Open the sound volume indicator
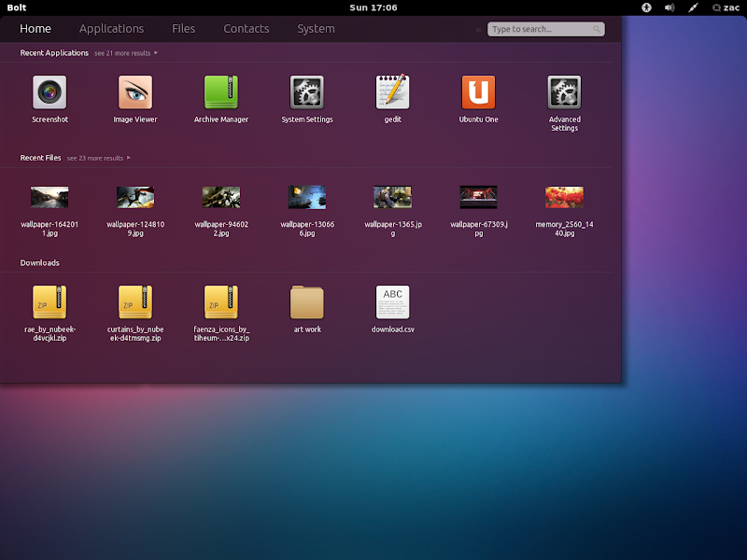This screenshot has width=747, height=560. tap(669, 7)
